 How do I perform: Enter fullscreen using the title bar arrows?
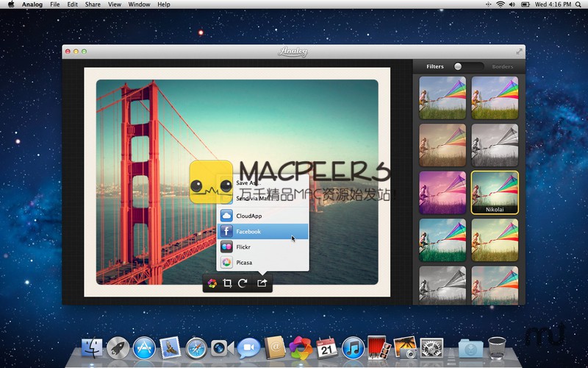click(x=520, y=52)
